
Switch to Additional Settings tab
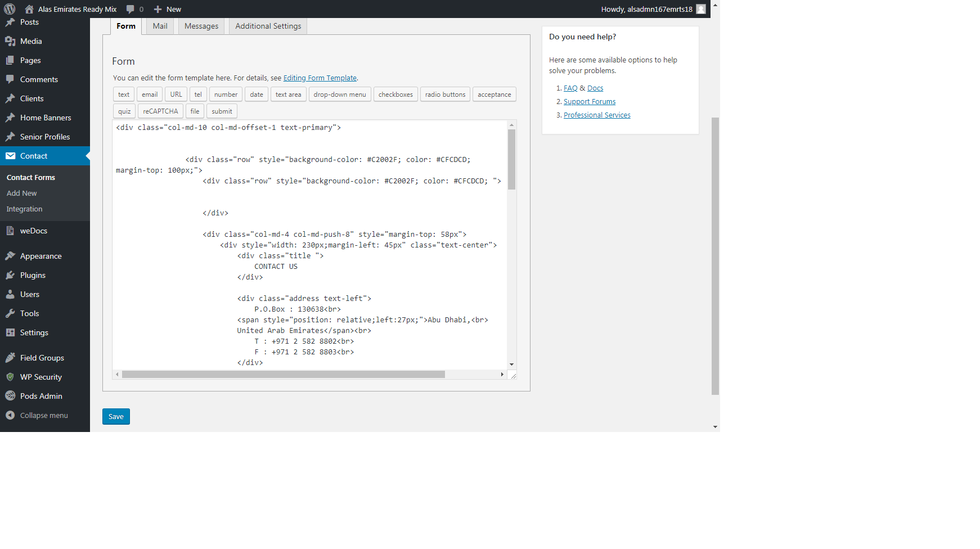pos(268,26)
